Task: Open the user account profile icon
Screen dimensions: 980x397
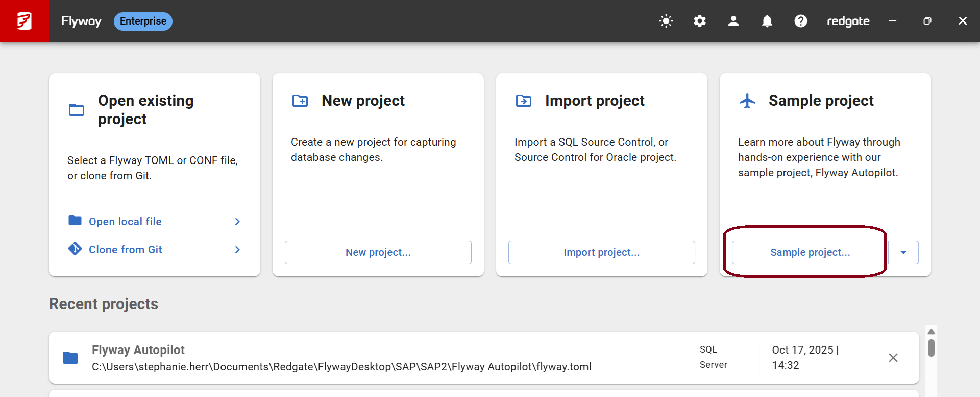Action: click(733, 21)
